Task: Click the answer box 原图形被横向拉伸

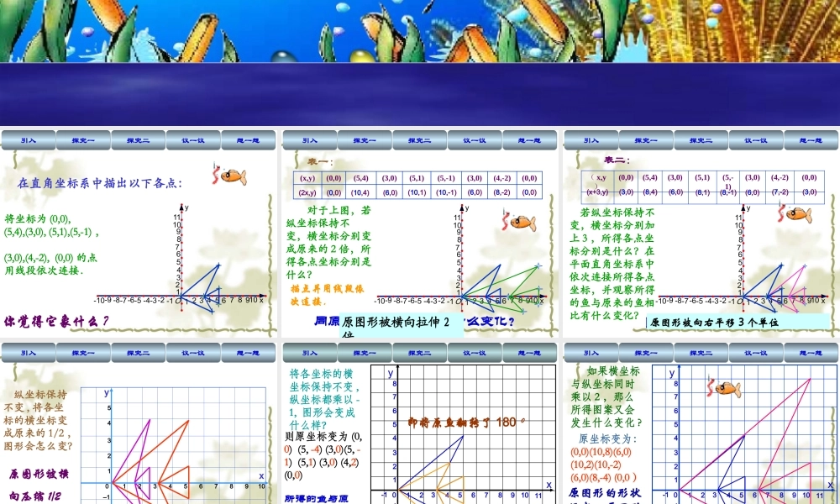Action: [401, 326]
